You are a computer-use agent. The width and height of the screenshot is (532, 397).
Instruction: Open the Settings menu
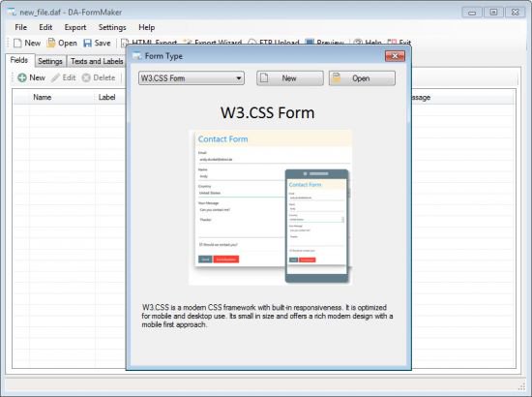pos(112,27)
